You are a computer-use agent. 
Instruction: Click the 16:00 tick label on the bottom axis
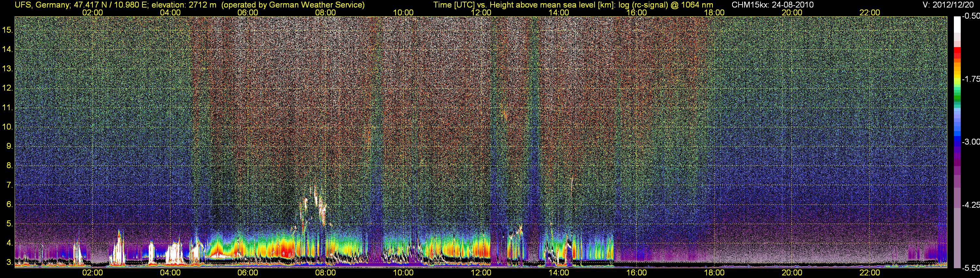(x=636, y=273)
